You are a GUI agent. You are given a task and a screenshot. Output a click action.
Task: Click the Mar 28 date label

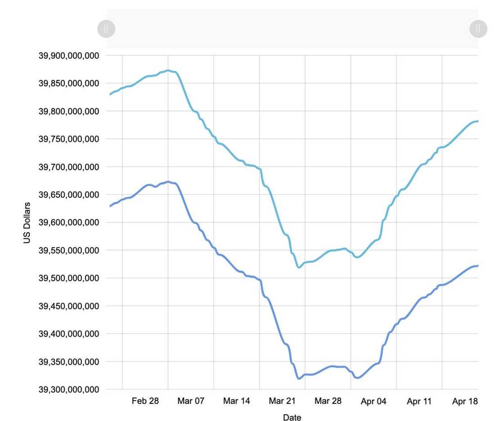[x=328, y=401]
